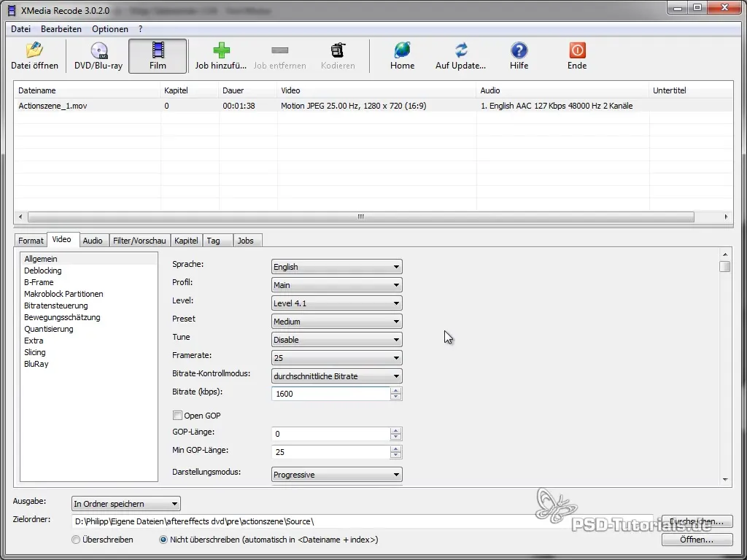This screenshot has width=747, height=560.
Task: Open the Darstellungsmodus Progressive dropdown
Action: tap(336, 475)
